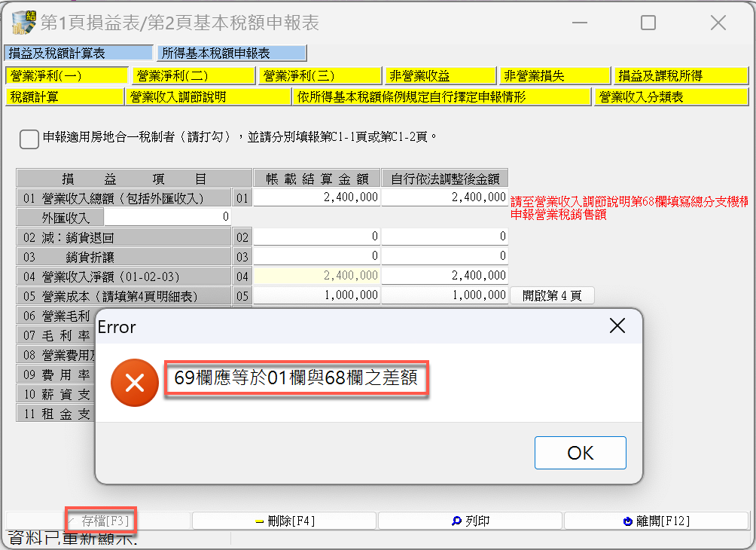Screen dimensions: 756x550
Task: Open the 營業收入分類表 section
Action: 671,97
